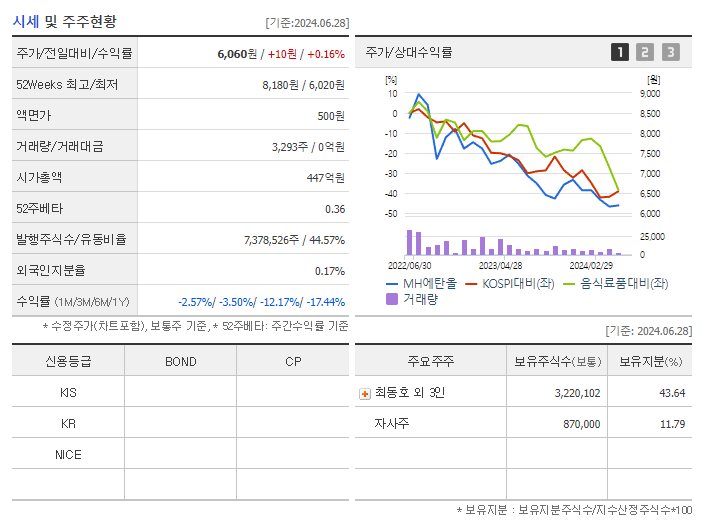Image resolution: width=702 pixels, height=525 pixels.
Task: Select the 자사주 shareholder row
Action: point(523,423)
